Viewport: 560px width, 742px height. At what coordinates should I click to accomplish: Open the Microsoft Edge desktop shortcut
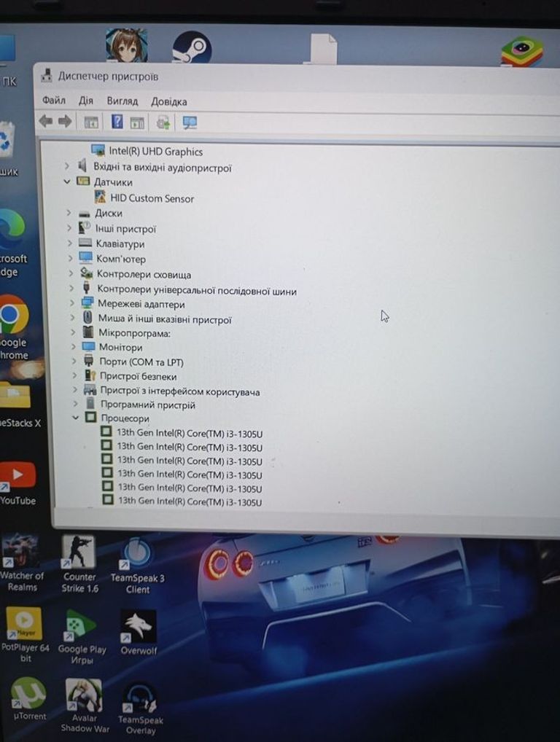(x=12, y=242)
